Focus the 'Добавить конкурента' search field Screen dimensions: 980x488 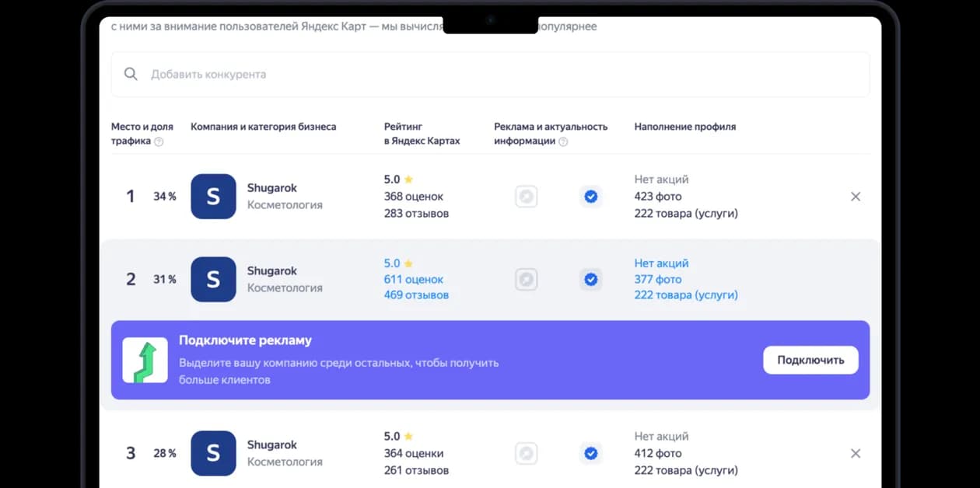click(x=490, y=75)
